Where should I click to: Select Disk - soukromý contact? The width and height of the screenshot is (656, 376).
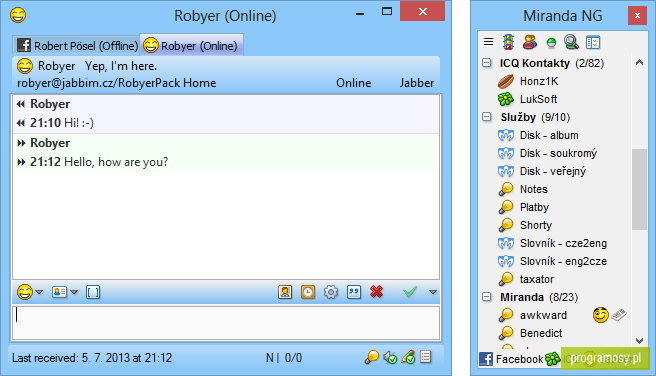click(558, 153)
